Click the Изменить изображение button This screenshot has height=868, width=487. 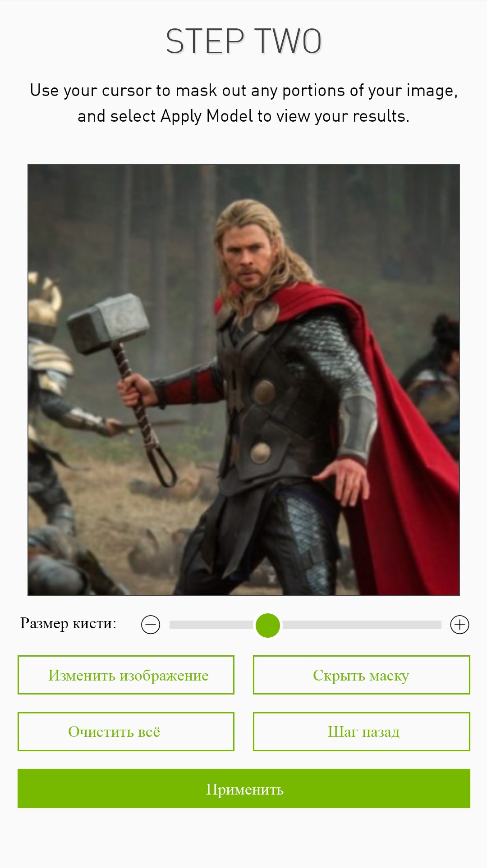(126, 675)
